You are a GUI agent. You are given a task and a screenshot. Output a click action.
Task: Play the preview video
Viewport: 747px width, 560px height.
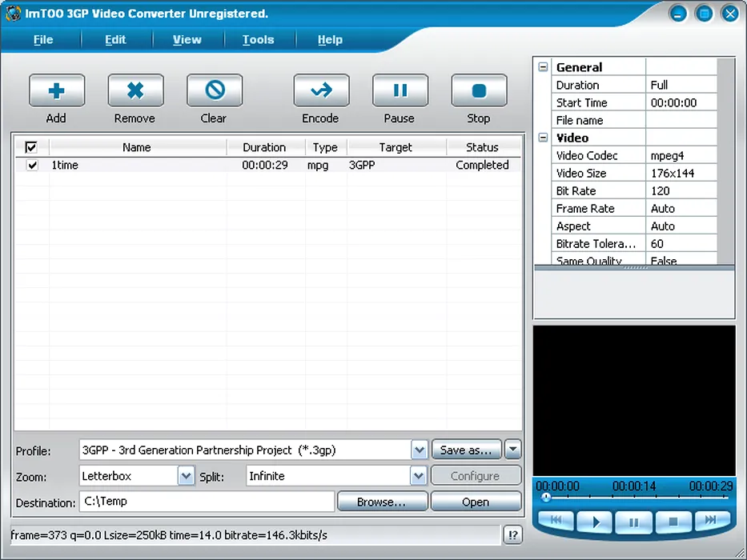[x=595, y=522]
